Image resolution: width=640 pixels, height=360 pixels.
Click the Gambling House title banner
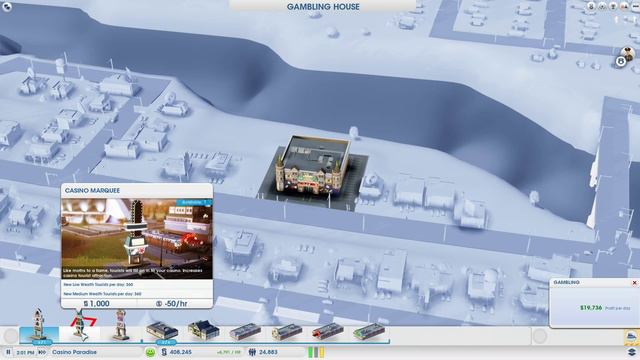pos(323,6)
